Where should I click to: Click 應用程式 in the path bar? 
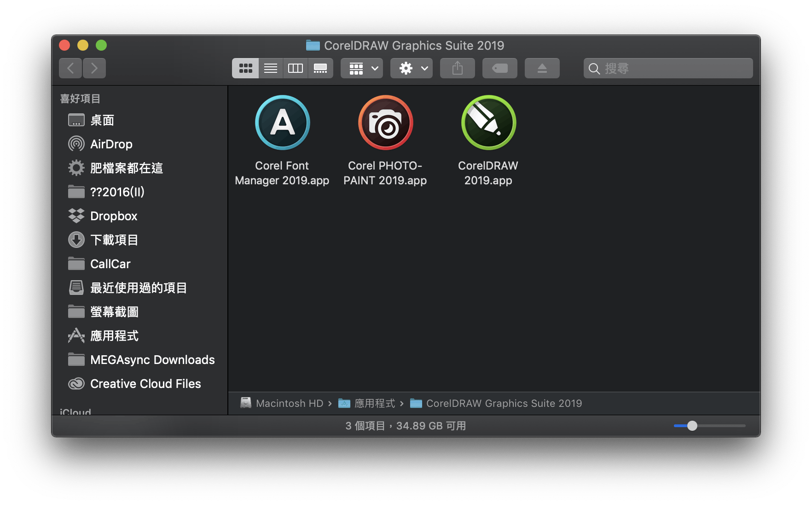(367, 403)
